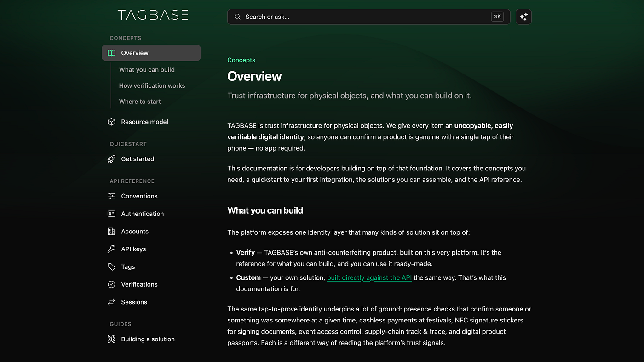Screen dimensions: 644x362
Task: Click the Authentication ID card icon
Action: [x=111, y=214]
